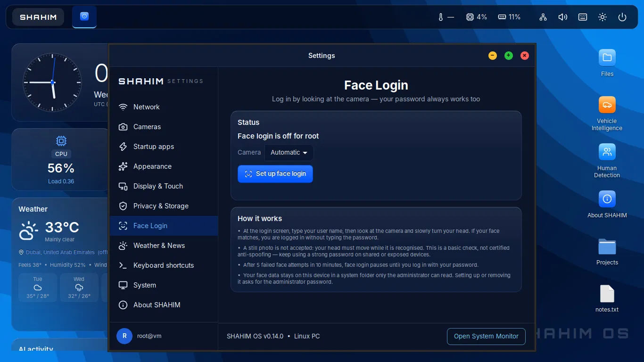Select Weather & News settings page
The height and width of the screenshot is (362, 644).
tap(164, 246)
